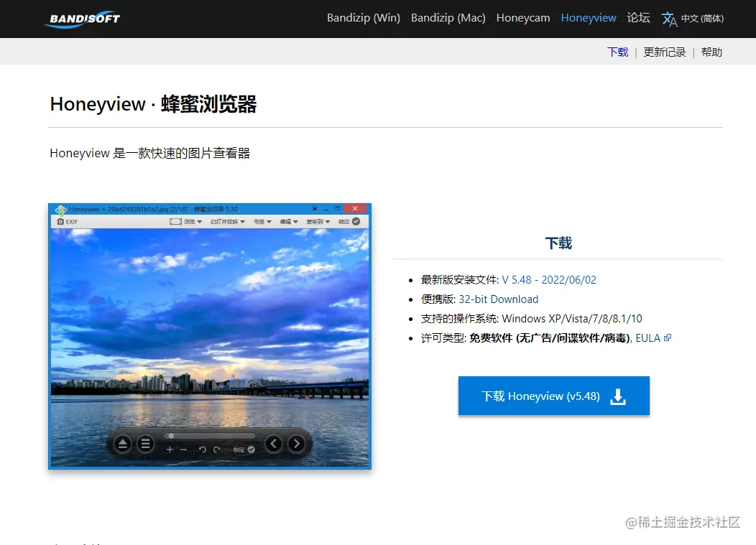Click the 下载 section heading
Image resolution: width=756 pixels, height=545 pixels.
(558, 243)
